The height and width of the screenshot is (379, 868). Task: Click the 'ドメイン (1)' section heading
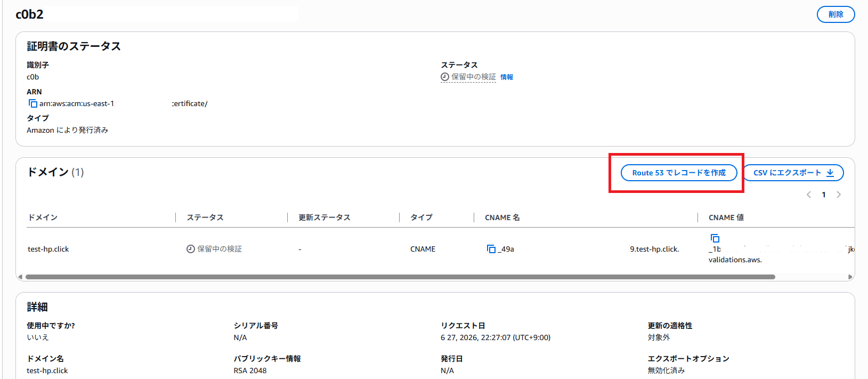click(x=55, y=172)
